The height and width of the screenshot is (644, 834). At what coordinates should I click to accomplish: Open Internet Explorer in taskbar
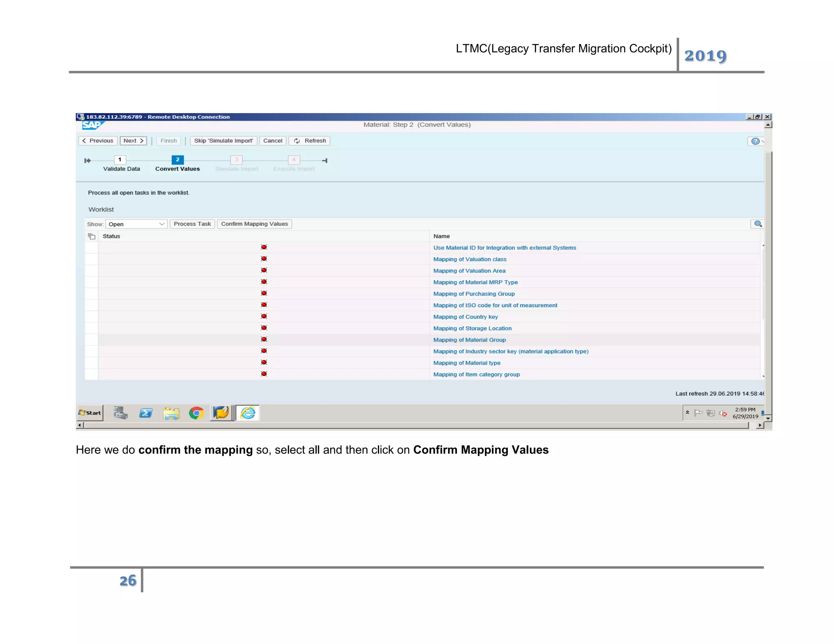pyautogui.click(x=248, y=413)
